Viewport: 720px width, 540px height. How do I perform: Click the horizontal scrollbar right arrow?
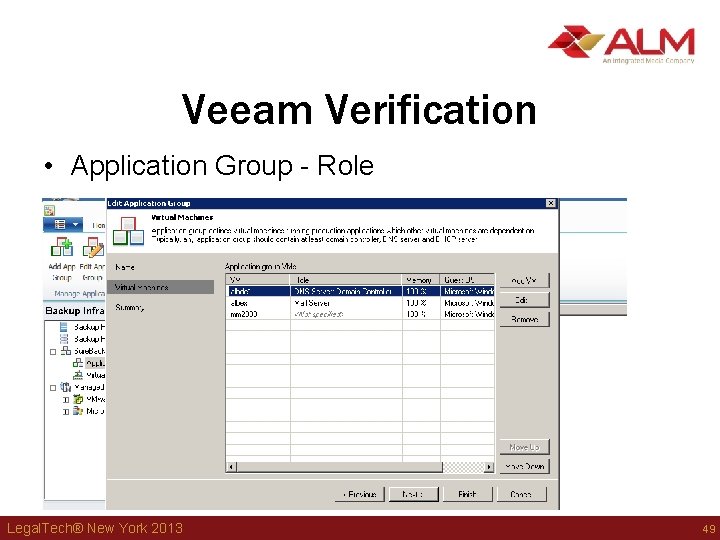489,467
